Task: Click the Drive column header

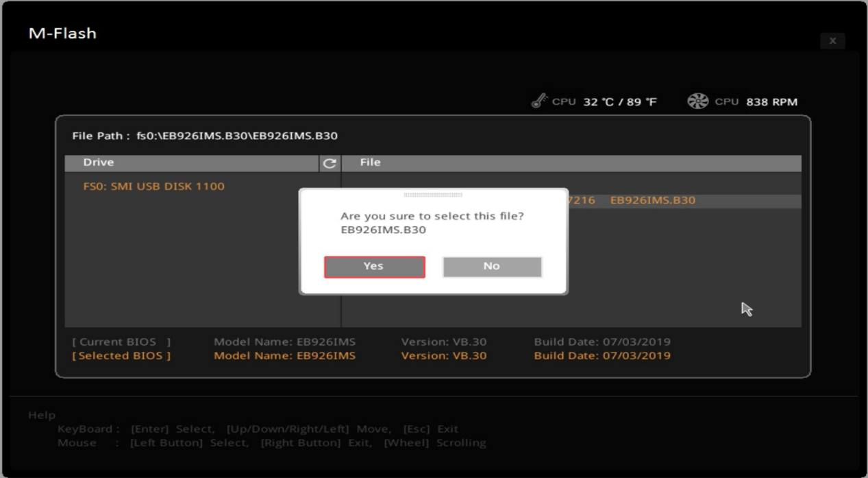Action: [x=99, y=163]
